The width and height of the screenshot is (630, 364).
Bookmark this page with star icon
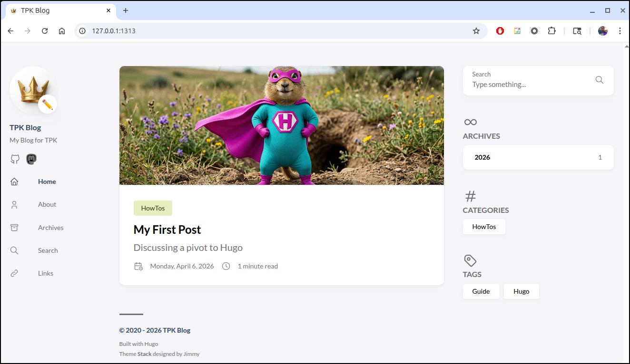[476, 31]
